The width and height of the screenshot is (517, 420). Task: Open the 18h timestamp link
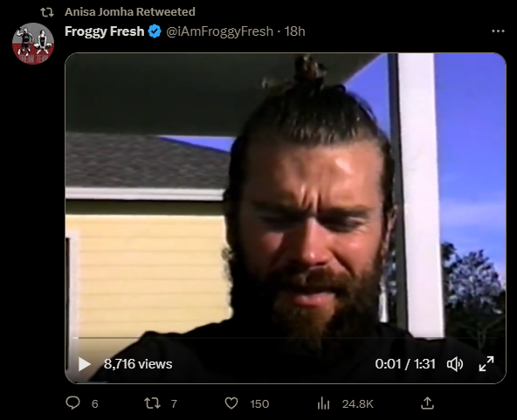coord(294,31)
